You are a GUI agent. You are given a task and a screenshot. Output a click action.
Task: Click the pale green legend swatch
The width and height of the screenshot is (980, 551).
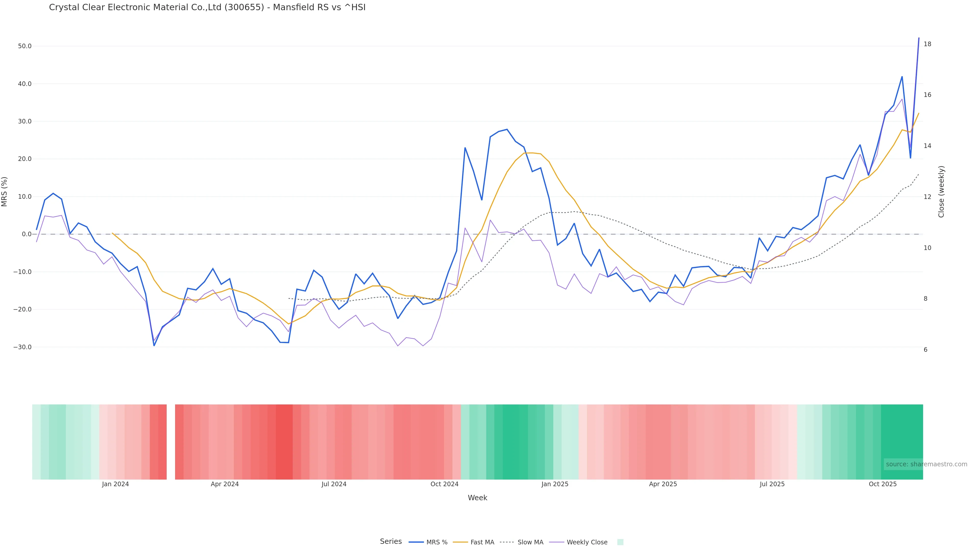pyautogui.click(x=620, y=542)
